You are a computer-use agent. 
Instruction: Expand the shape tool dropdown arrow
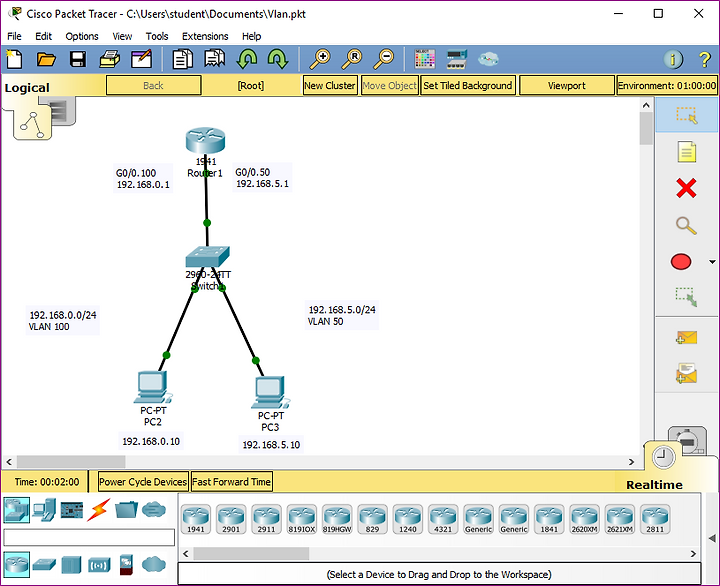coord(712,262)
